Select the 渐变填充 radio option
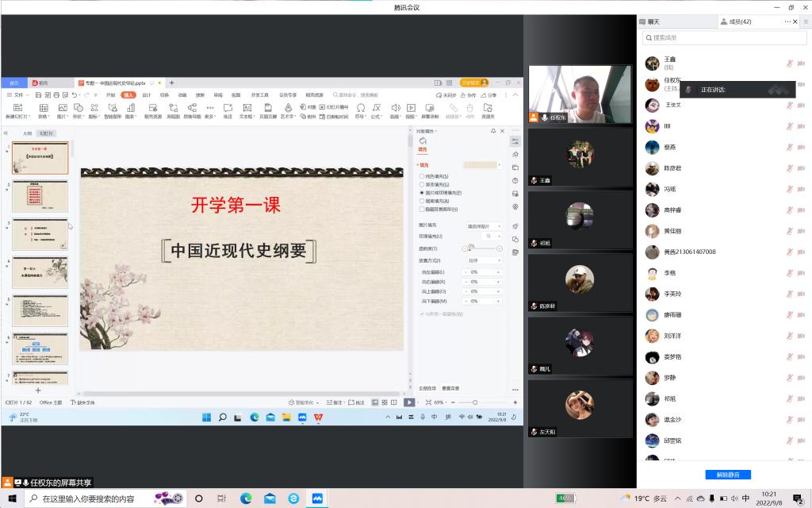Image resolution: width=812 pixels, height=508 pixels. click(x=421, y=184)
